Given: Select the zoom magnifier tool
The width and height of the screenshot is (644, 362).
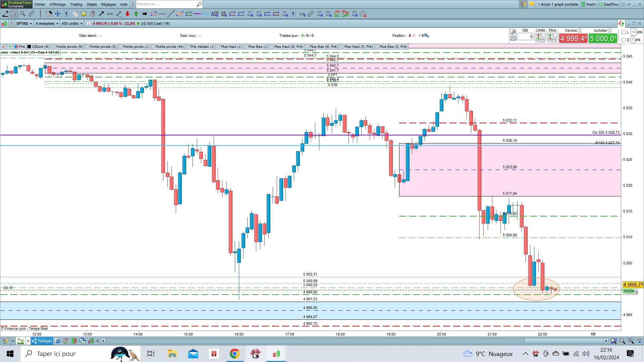Looking at the screenshot, I should pyautogui.click(x=23, y=14).
